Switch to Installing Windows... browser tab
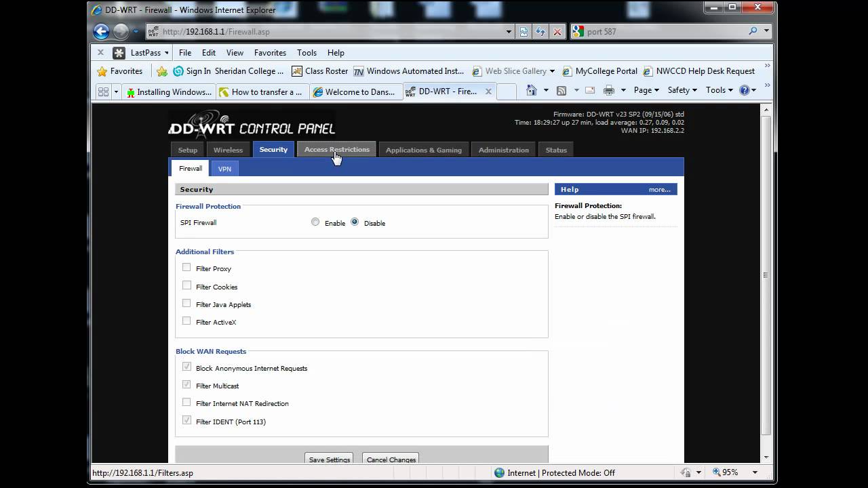This screenshot has height=488, width=868. click(x=170, y=91)
